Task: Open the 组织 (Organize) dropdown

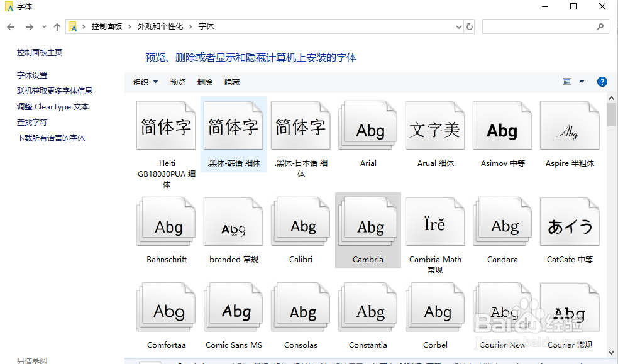Action: tap(145, 81)
